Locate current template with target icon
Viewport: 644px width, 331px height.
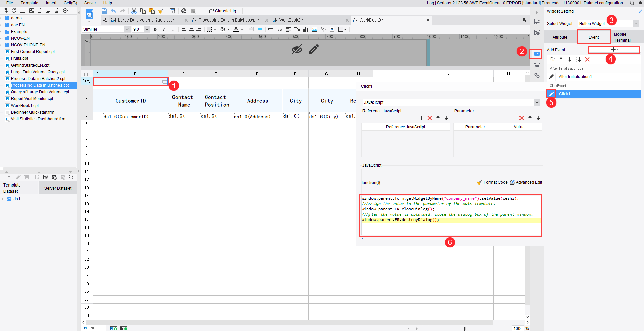tap(65, 11)
